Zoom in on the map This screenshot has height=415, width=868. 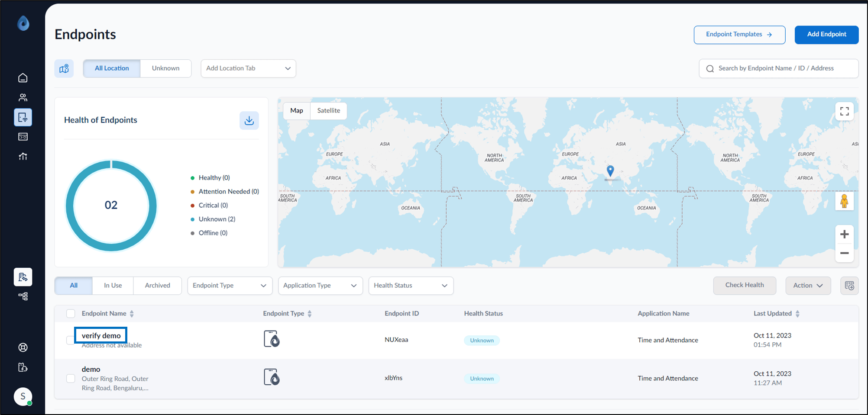tap(844, 234)
